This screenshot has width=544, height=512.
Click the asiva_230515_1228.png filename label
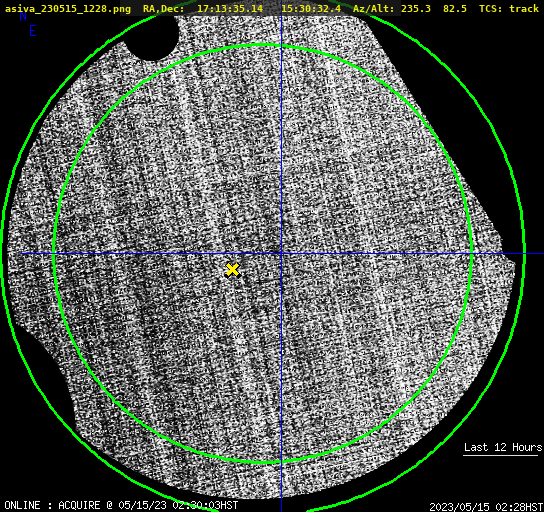pos(68,9)
